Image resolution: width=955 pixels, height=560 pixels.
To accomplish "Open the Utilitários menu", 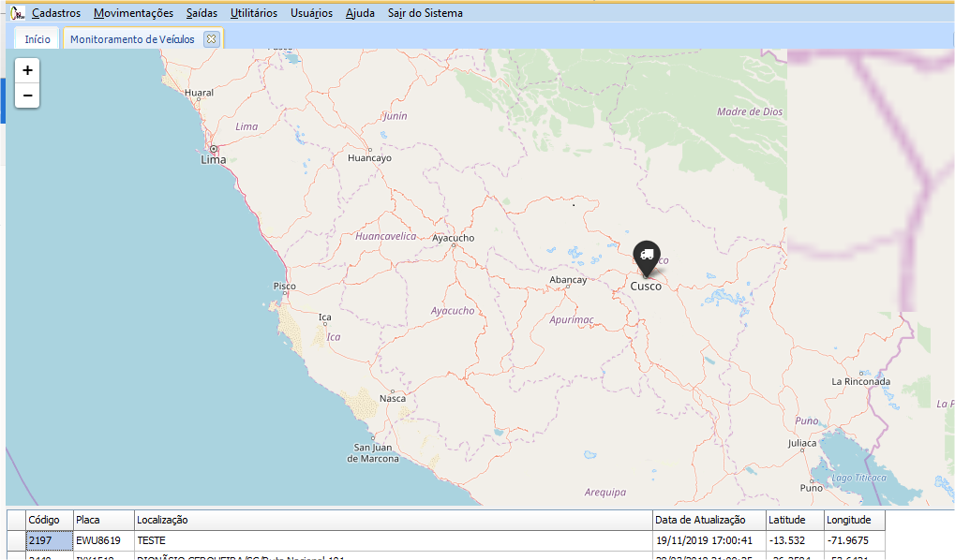I will pos(254,13).
